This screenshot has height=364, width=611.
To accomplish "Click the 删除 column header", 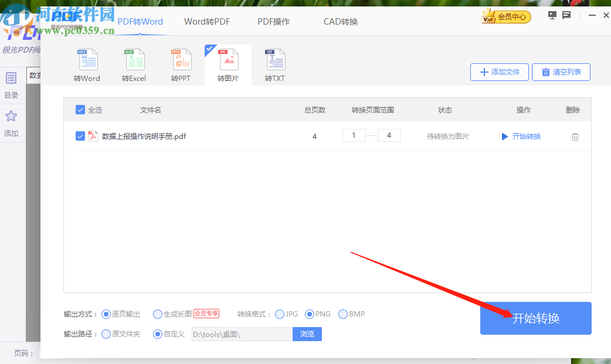I will pos(573,110).
